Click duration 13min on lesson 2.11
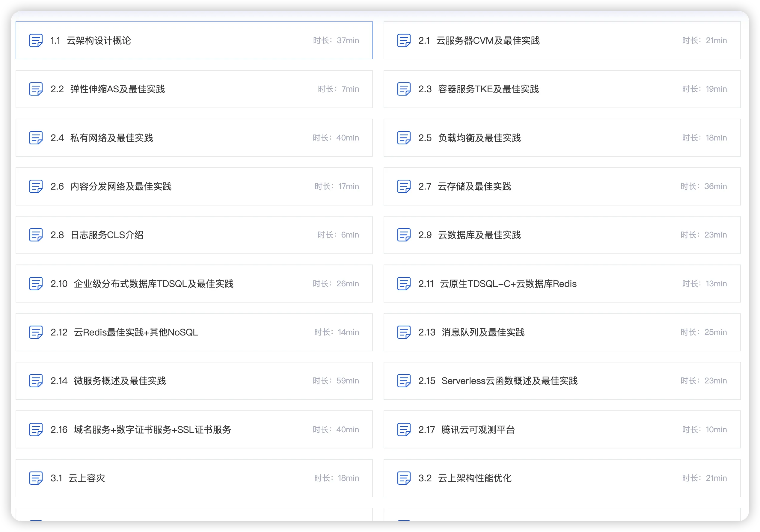 [x=704, y=284]
